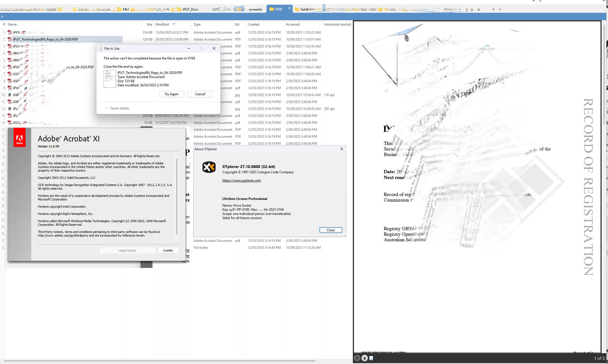Switch to the iPUT_Docs tab

(190, 9)
